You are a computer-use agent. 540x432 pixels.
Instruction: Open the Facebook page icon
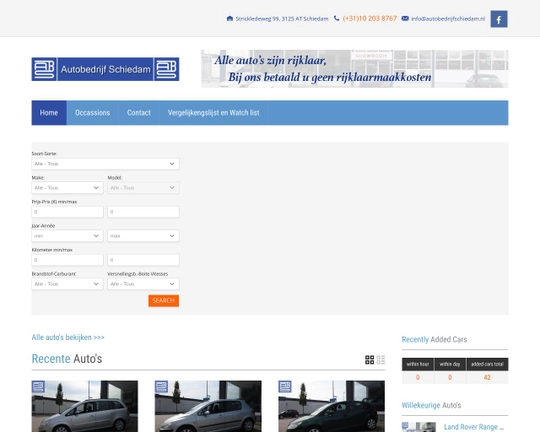(x=499, y=19)
